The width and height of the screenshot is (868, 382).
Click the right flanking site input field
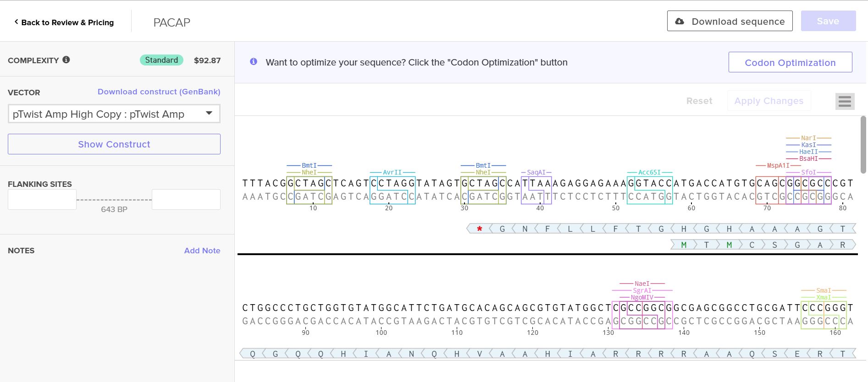tap(186, 200)
